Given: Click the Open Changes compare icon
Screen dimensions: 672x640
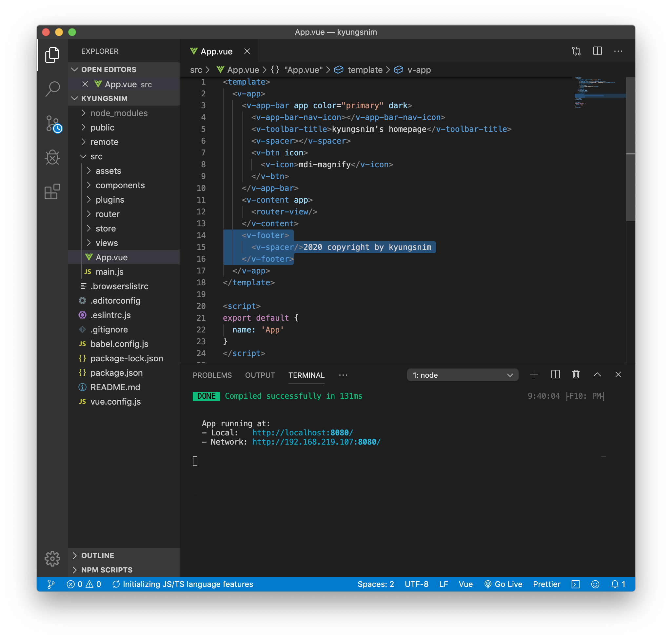Looking at the screenshot, I should click(x=576, y=51).
